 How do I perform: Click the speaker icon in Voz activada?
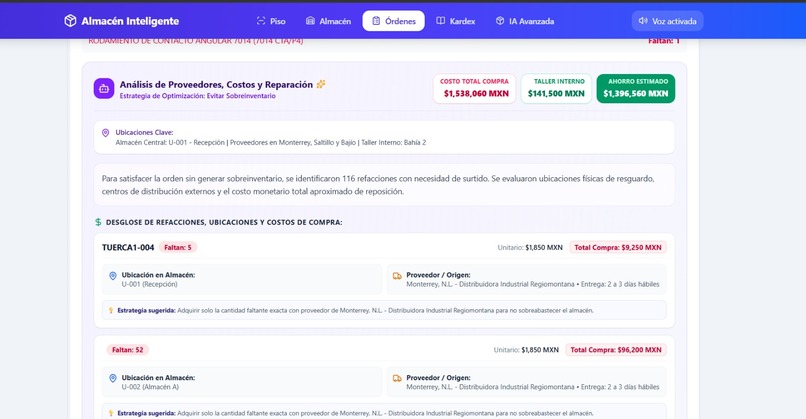pyautogui.click(x=643, y=21)
